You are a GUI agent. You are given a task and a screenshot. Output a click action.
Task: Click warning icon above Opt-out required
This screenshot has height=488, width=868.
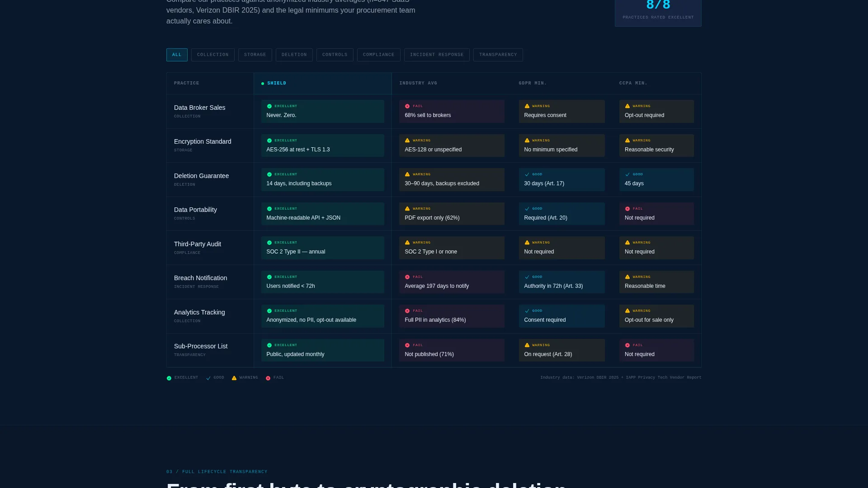(627, 106)
